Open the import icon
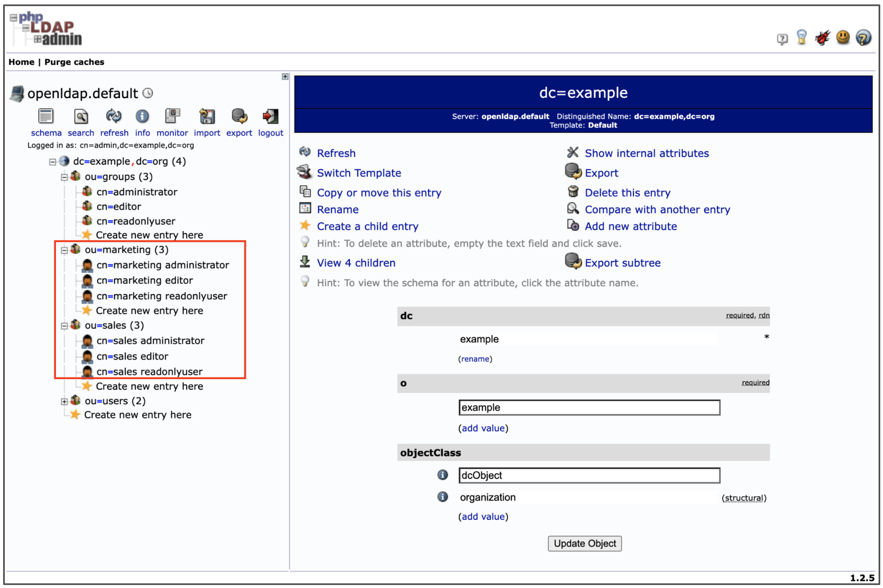Image resolution: width=883 pixels, height=588 pixels. click(x=207, y=117)
